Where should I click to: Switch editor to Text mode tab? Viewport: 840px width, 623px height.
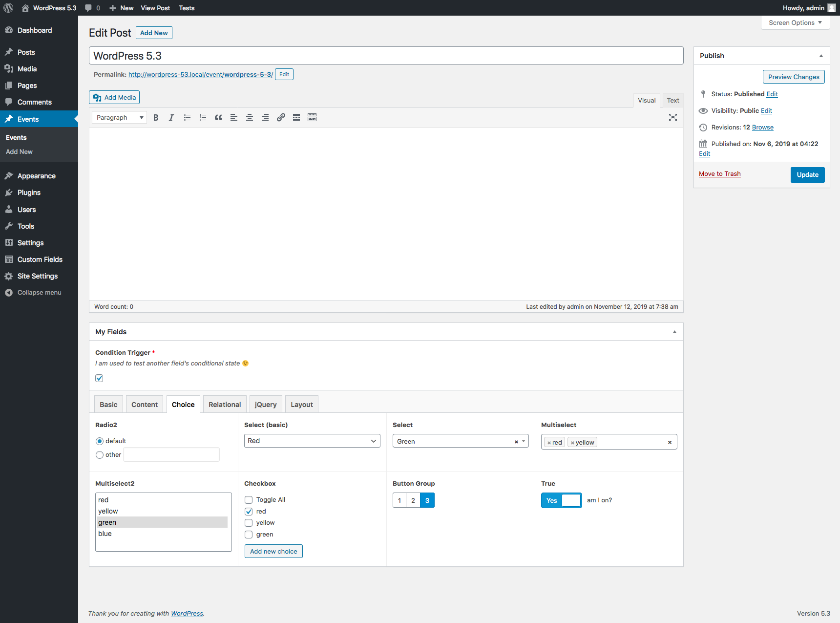[673, 100]
